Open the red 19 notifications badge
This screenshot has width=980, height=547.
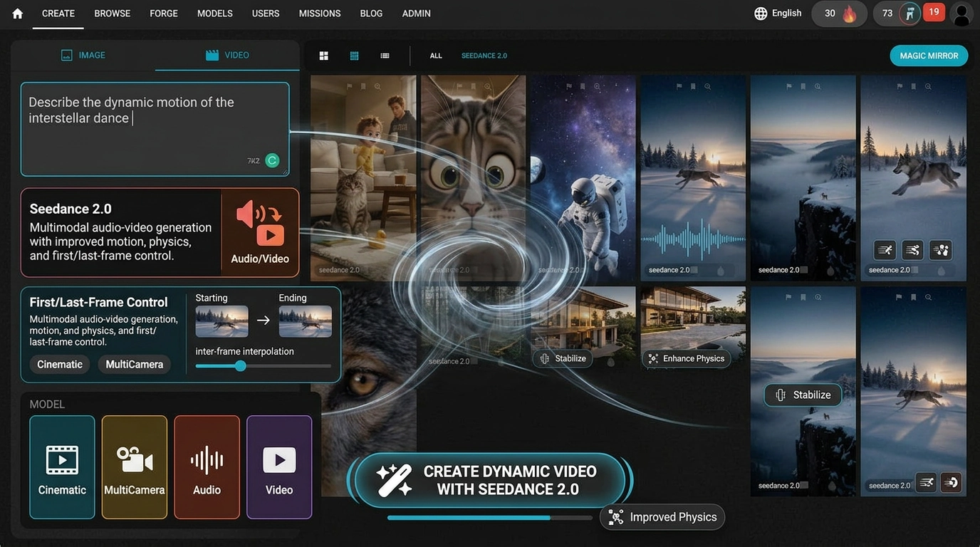click(x=934, y=12)
